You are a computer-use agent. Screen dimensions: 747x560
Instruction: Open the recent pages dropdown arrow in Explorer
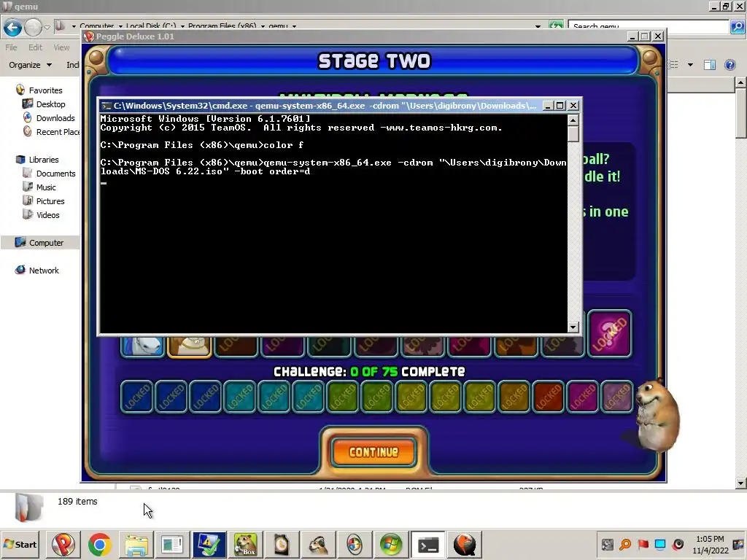coord(47,27)
